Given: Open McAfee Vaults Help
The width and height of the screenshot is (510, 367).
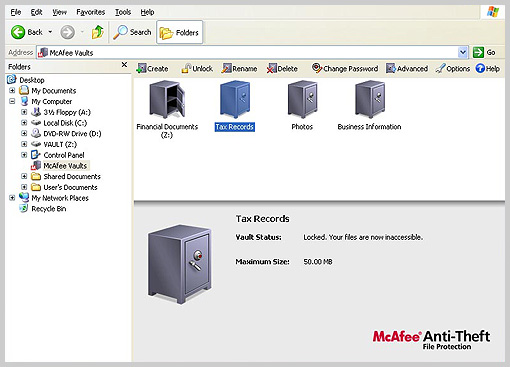Looking at the screenshot, I should 488,69.
